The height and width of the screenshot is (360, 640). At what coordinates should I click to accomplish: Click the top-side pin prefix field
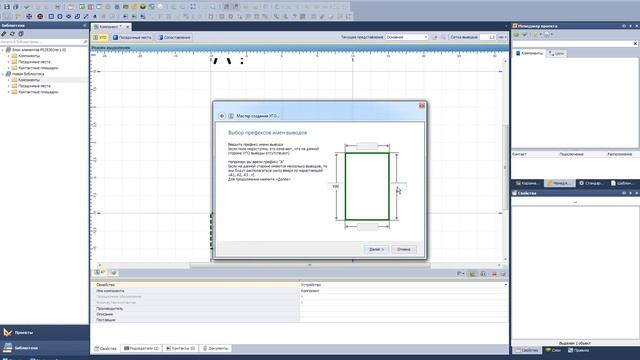pyautogui.click(x=367, y=146)
